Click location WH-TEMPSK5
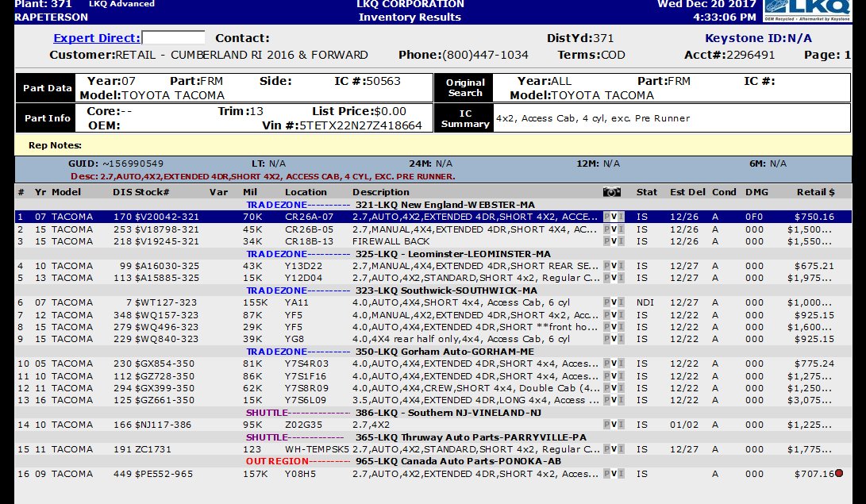 (317, 448)
